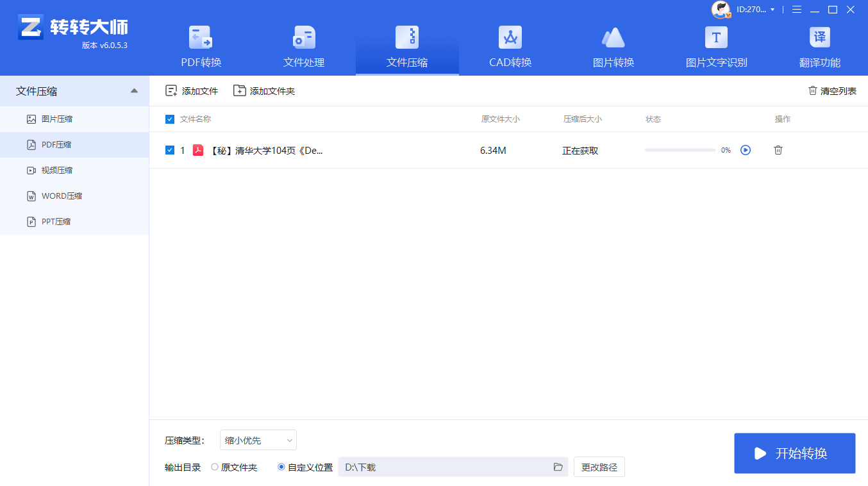Open the 压缩类型 dropdown
This screenshot has height=486, width=868.
pyautogui.click(x=258, y=440)
